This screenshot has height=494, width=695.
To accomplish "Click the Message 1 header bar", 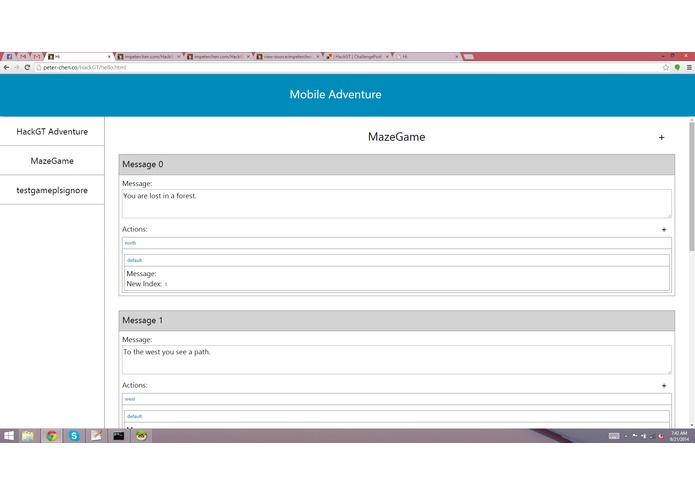I will tap(397, 320).
